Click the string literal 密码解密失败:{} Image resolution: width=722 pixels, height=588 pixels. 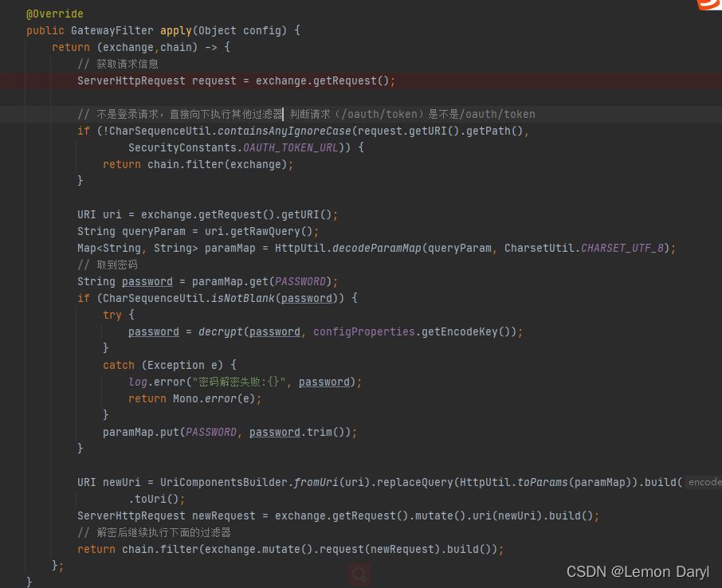(x=239, y=382)
